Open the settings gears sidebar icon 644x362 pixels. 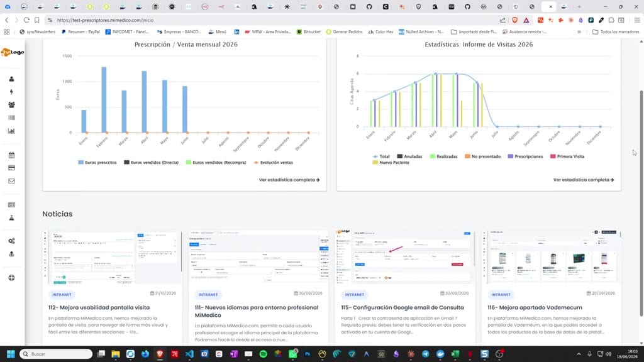pyautogui.click(x=11, y=241)
